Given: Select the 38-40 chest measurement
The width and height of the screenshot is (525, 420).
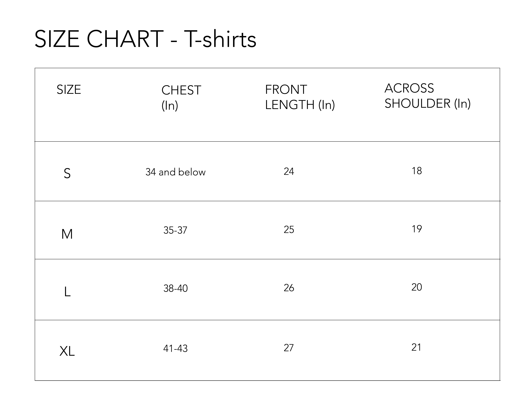Looking at the screenshot, I should [x=175, y=288].
